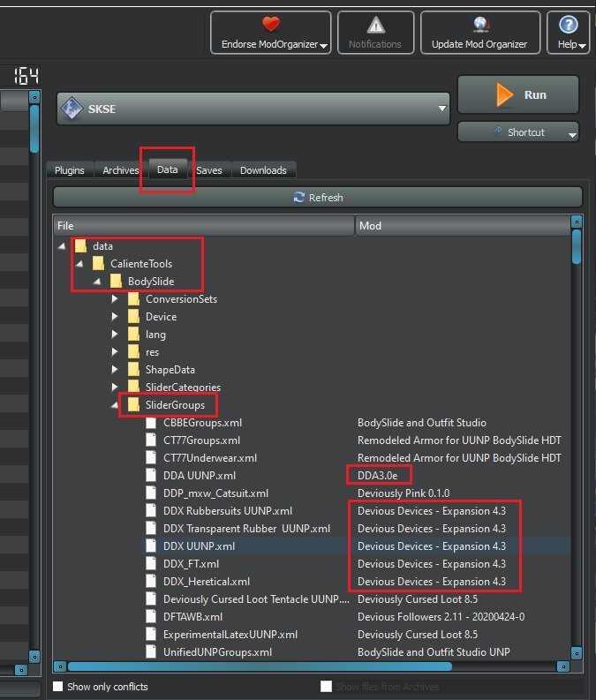Viewport: 596px width, 700px height.
Task: Click the data tree scroll-right arrow
Action: (x=563, y=666)
